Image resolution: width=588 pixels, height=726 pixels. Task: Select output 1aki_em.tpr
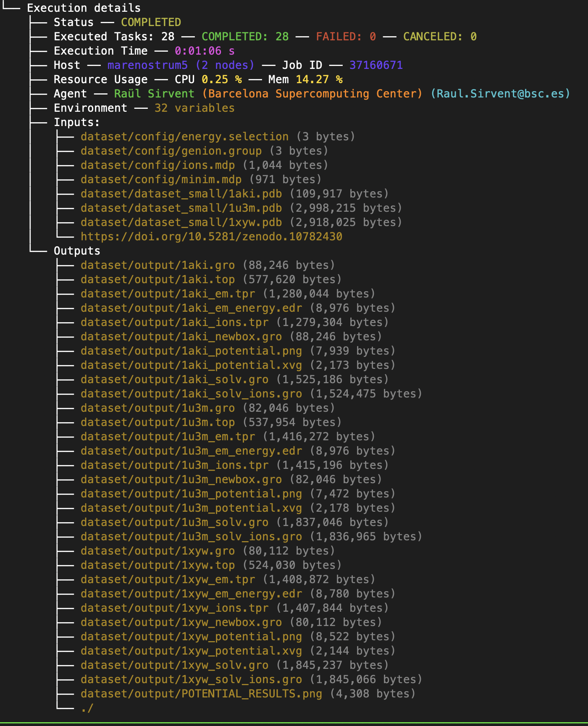coord(168,294)
